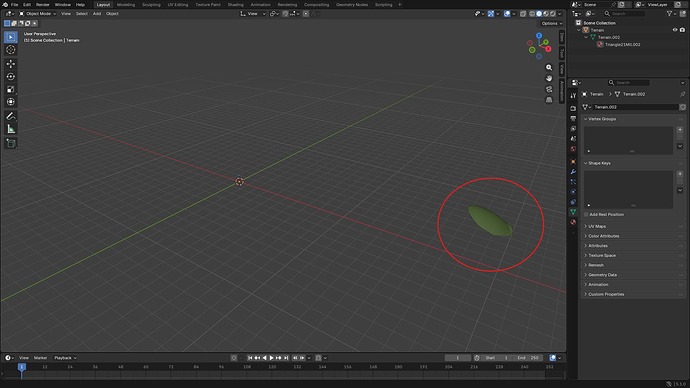
Task: Switch to Material Preview shading
Action: (546, 14)
